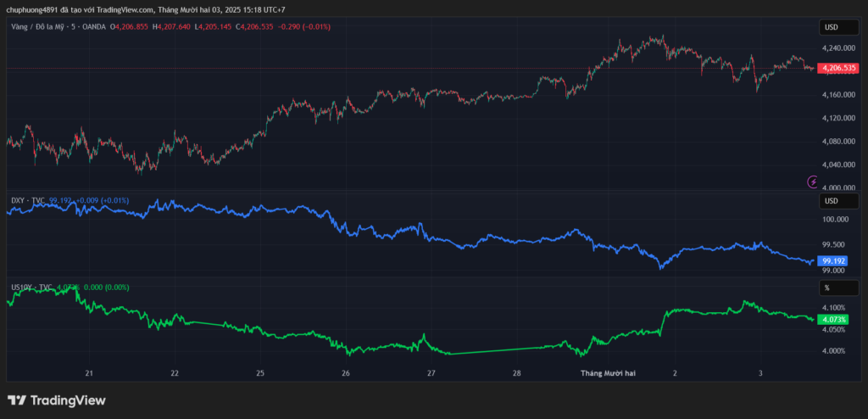Click the 4.100% level on yield scale
The image size is (868, 419).
[x=835, y=308]
